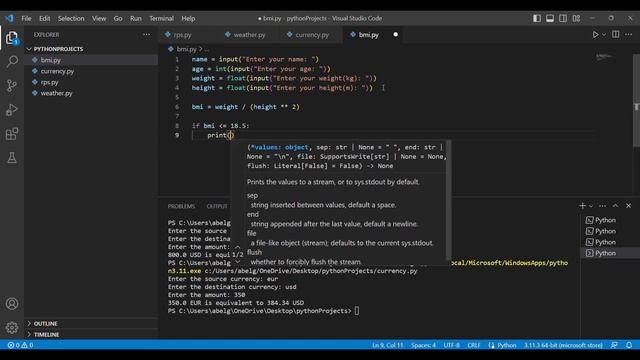Screen dimensions: 640x360
Task: Expand the TIMELINE section
Action: 46,335
